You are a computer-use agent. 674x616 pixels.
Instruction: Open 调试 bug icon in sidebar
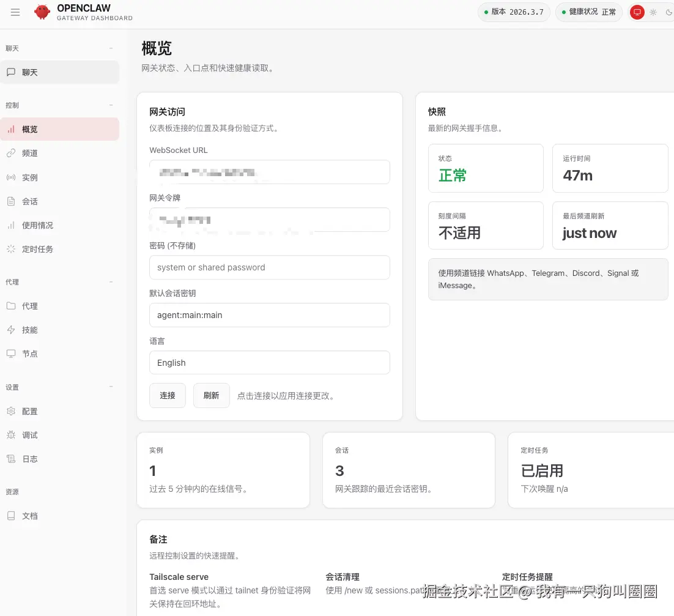click(x=11, y=434)
